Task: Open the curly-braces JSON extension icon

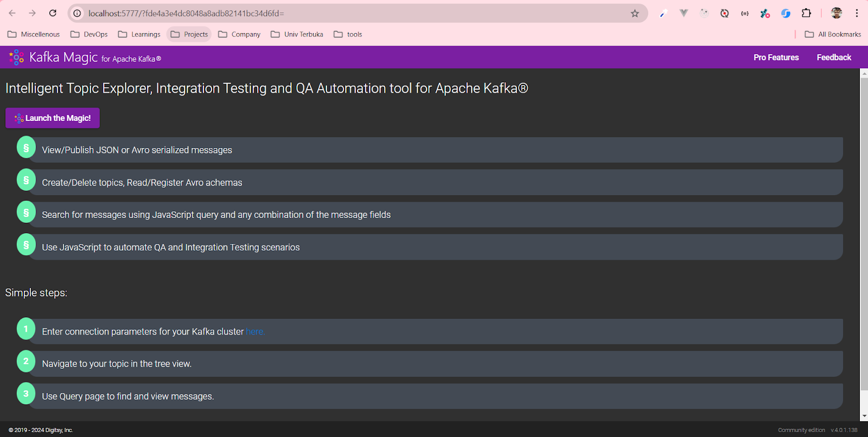Action: (x=745, y=13)
